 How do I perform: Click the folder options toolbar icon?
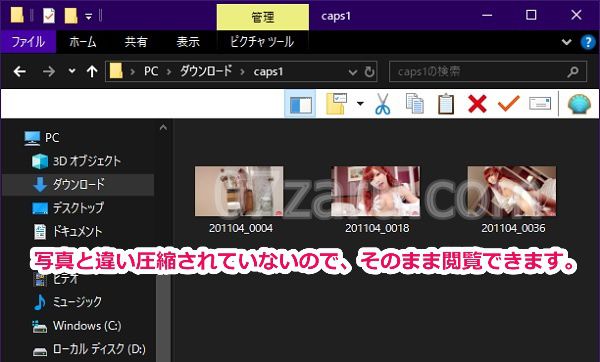tap(336, 104)
